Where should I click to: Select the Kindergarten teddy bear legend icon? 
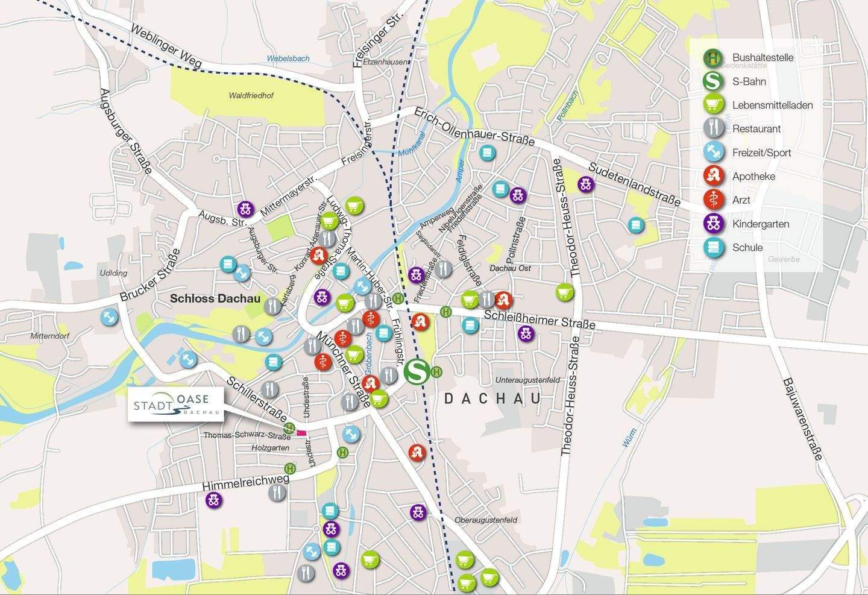point(713,224)
